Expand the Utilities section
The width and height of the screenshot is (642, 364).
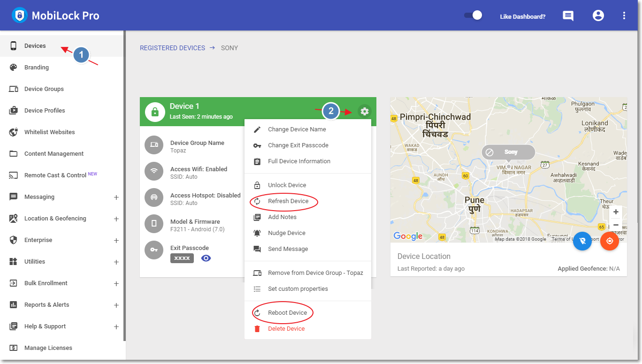pos(116,262)
